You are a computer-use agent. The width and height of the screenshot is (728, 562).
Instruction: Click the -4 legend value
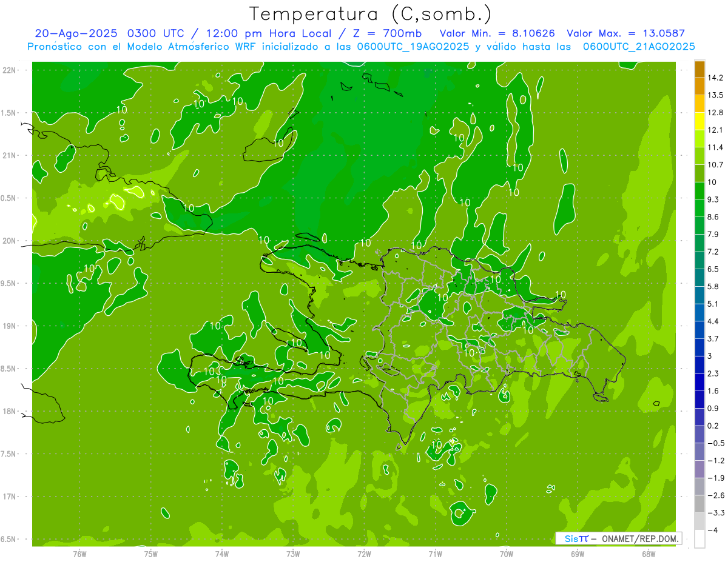tap(712, 530)
